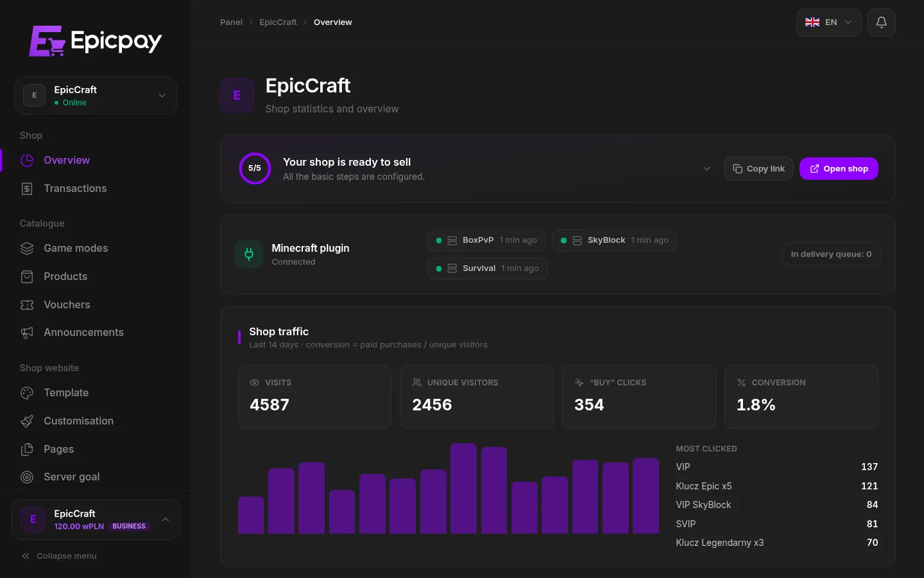The image size is (924, 578).
Task: Click the Unique Visitors stat card
Action: (477, 397)
